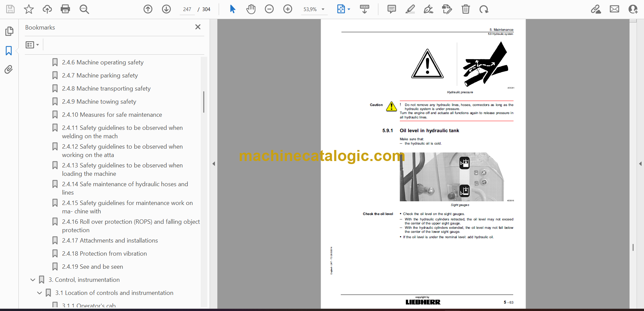Collapse '3.1 Location of controls' bookmark
This screenshot has width=644, height=311.
point(40,293)
